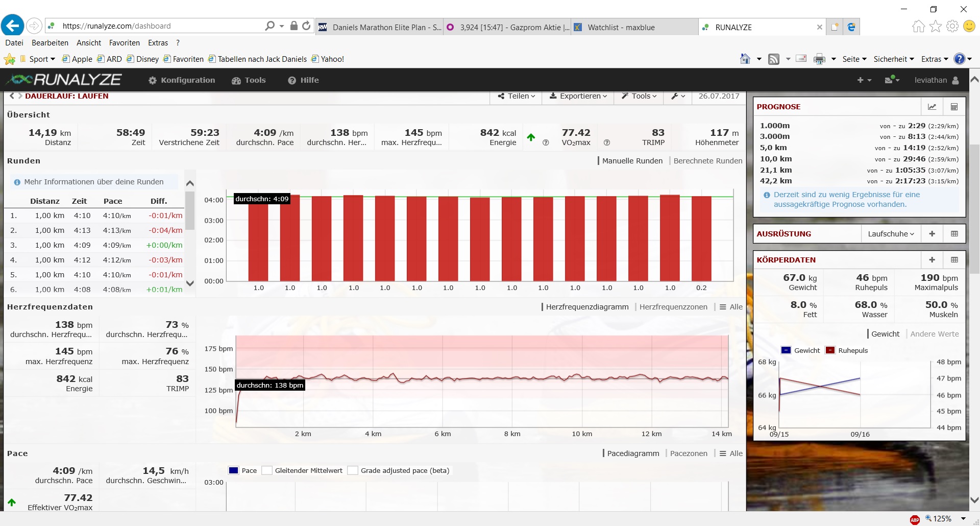Expand the Teilen dropdown menu
The width and height of the screenshot is (980, 526).
pos(517,96)
